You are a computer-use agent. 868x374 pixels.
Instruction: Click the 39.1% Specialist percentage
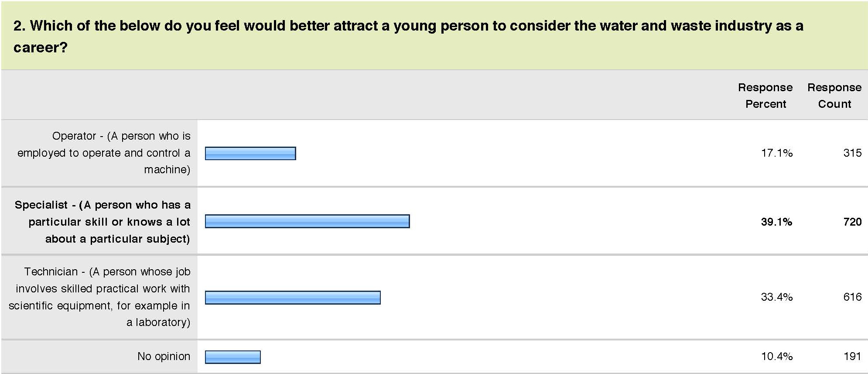coord(776,222)
